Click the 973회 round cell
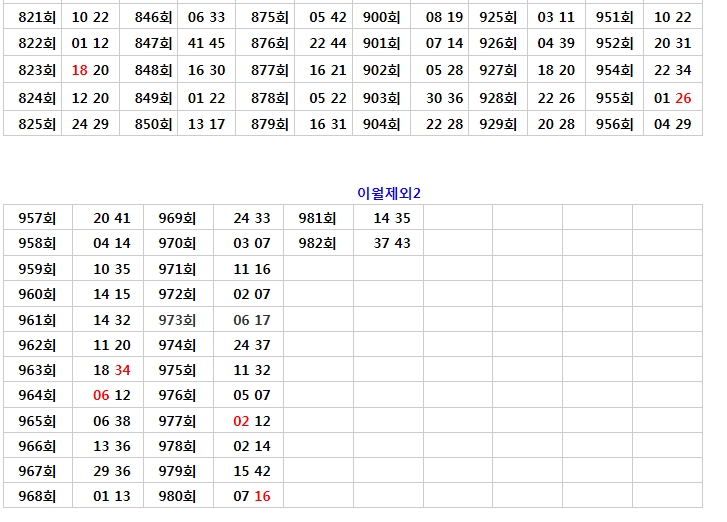Viewport: 727px width, 522px height. [x=177, y=320]
